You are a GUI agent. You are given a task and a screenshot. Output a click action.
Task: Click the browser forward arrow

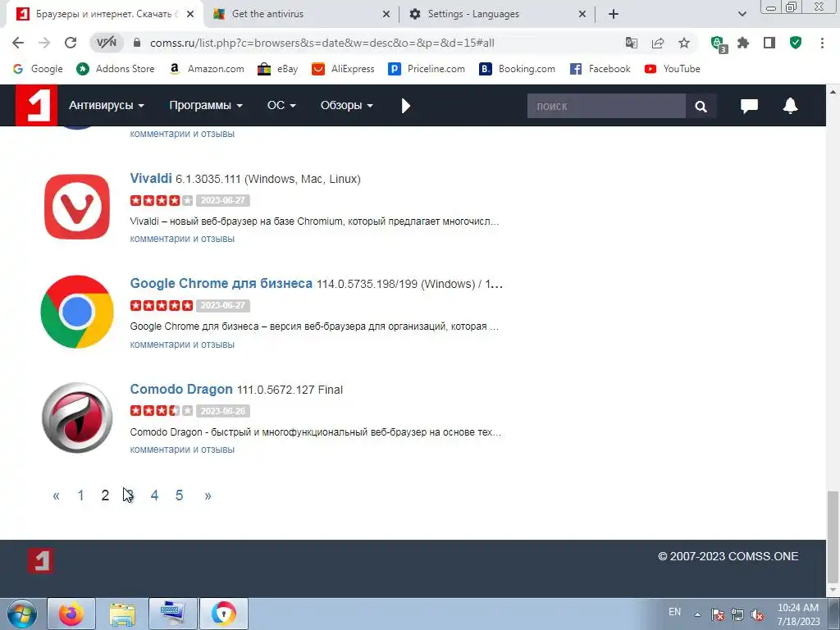[x=44, y=43]
